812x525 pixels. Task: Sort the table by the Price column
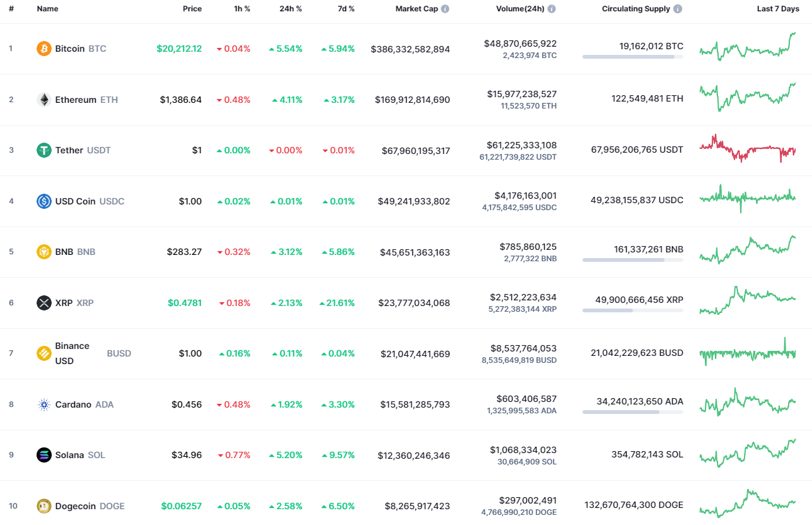click(x=192, y=9)
